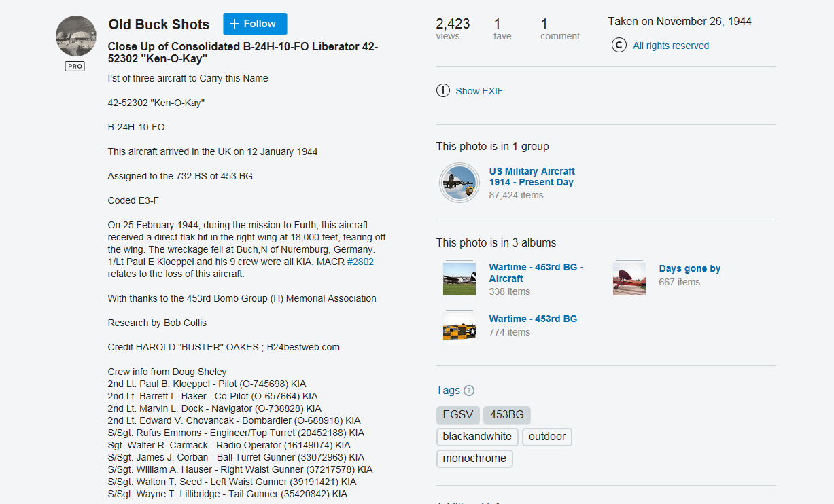Select the outdoor tag
Viewport: 834px width, 504px height.
547,437
